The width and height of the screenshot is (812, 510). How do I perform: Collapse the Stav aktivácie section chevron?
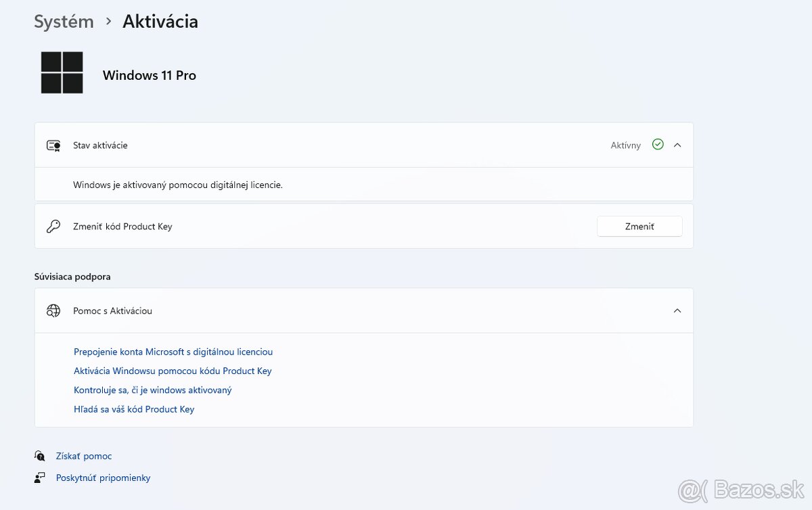(677, 145)
